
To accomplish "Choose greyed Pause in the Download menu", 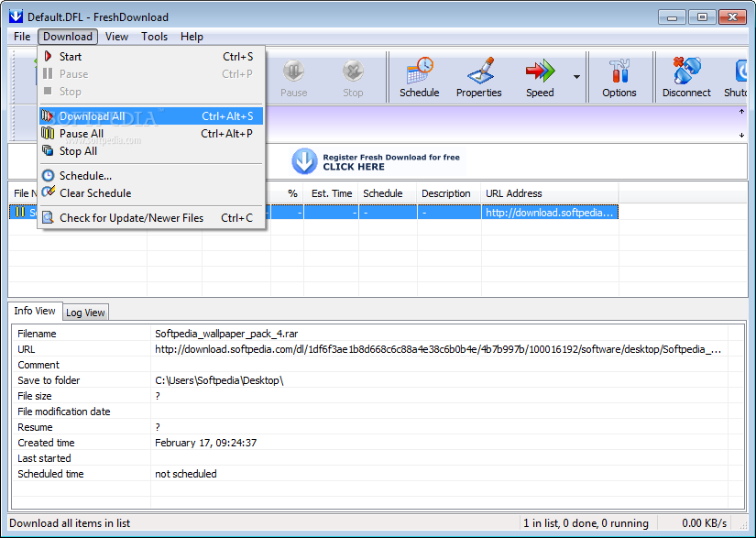I will (x=151, y=73).
